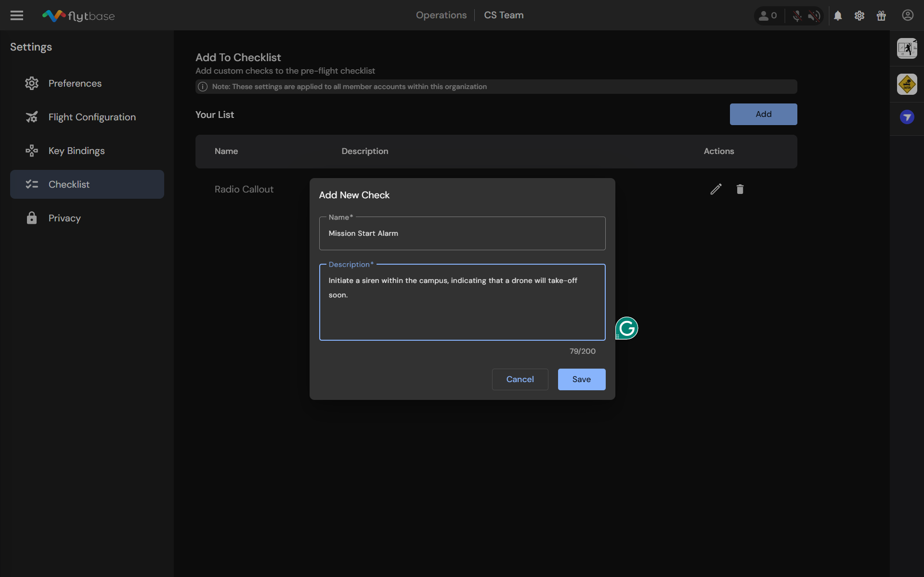Click the Grammarly icon beside description
Image resolution: width=924 pixels, height=577 pixels.
pos(626,328)
